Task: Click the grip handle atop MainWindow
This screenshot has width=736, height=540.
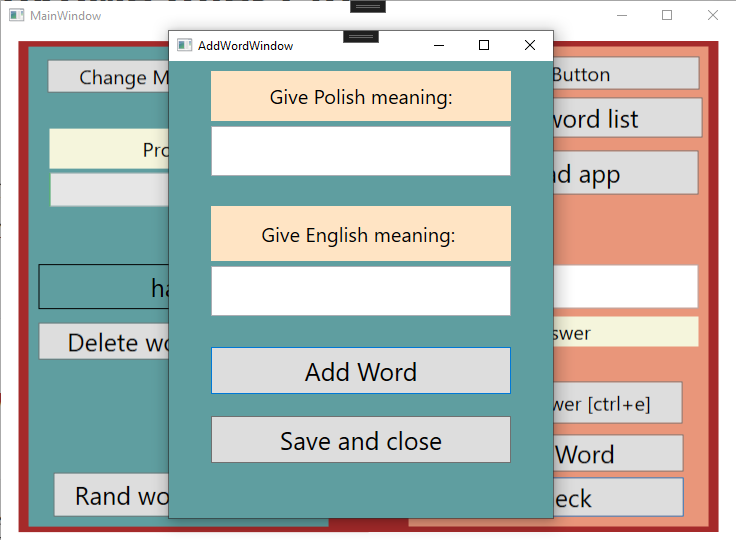Action: coord(368,6)
